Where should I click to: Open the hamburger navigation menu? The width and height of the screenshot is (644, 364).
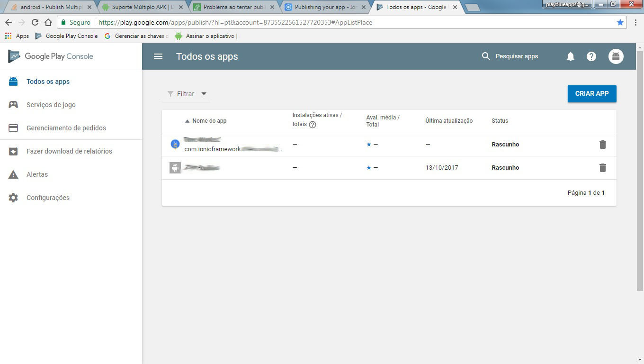pyautogui.click(x=158, y=56)
